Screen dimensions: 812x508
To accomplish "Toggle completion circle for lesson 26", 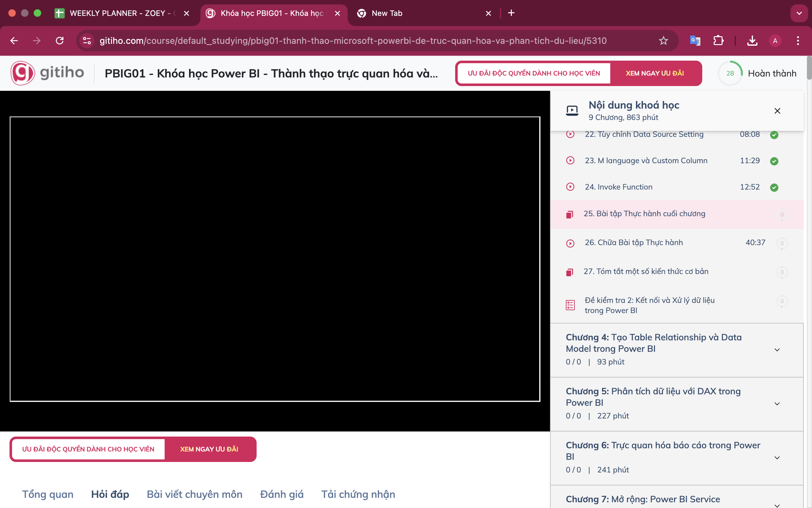I will coord(782,243).
